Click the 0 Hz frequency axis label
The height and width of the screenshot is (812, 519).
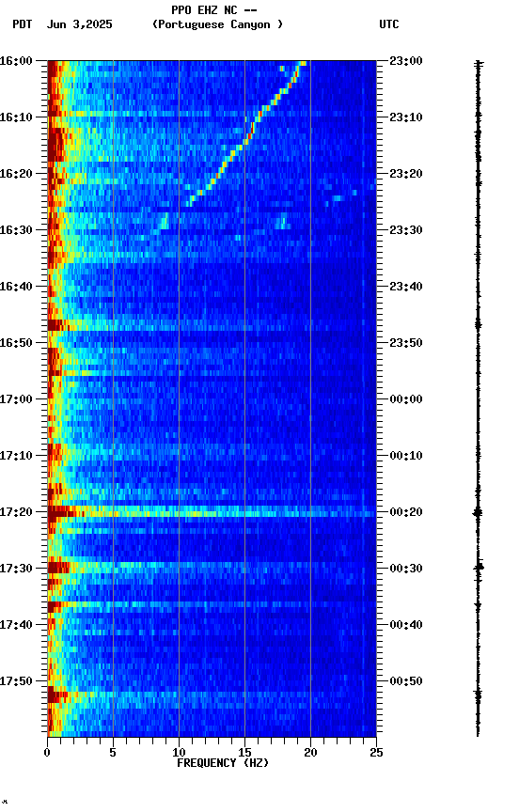coord(47,753)
